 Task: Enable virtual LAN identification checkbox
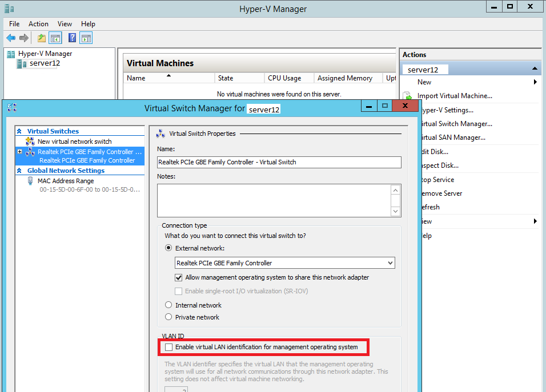(169, 347)
